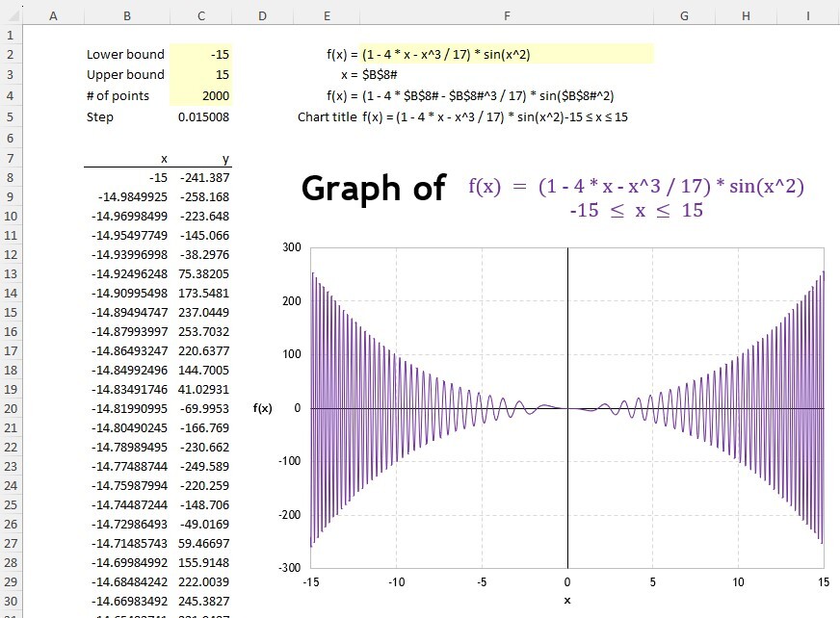
Task: Click the f(x) vertical axis label
Action: pyautogui.click(x=263, y=407)
